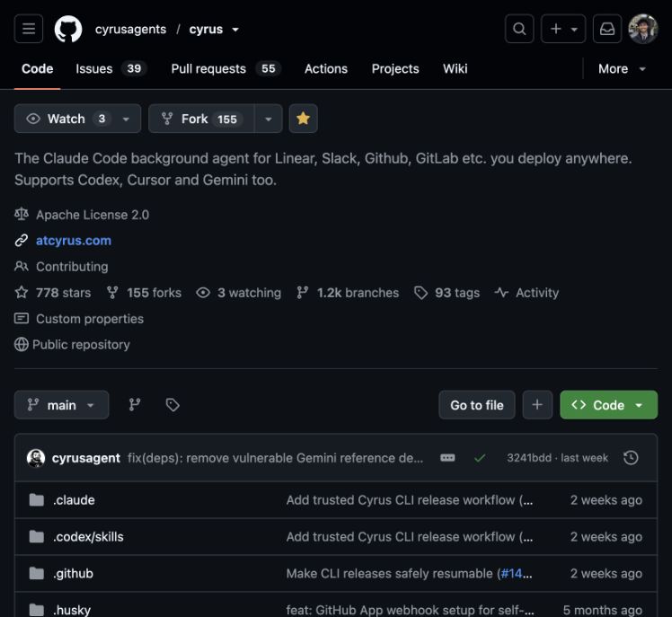Screen dimensions: 672x617
Task: Open the cyrusagents organization link
Action: [x=130, y=29]
